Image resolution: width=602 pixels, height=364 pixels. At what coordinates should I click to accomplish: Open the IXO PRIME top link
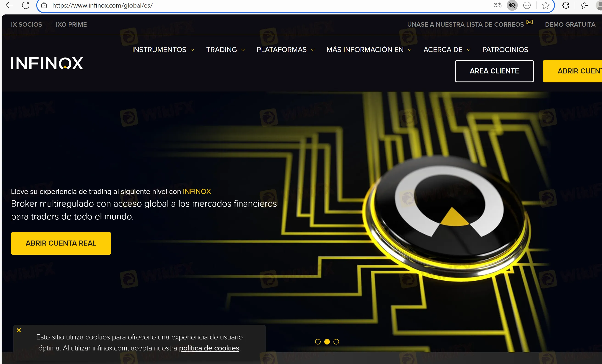[71, 24]
